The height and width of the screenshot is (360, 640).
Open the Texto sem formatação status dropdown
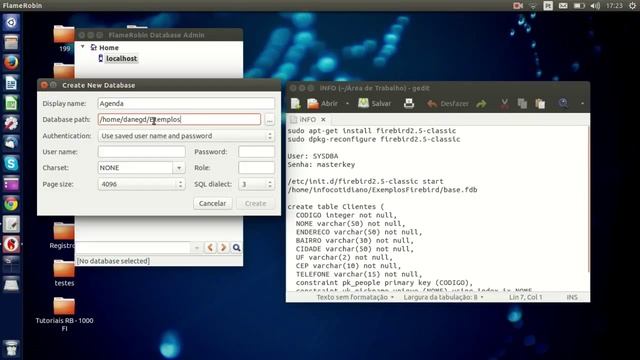(x=355, y=297)
